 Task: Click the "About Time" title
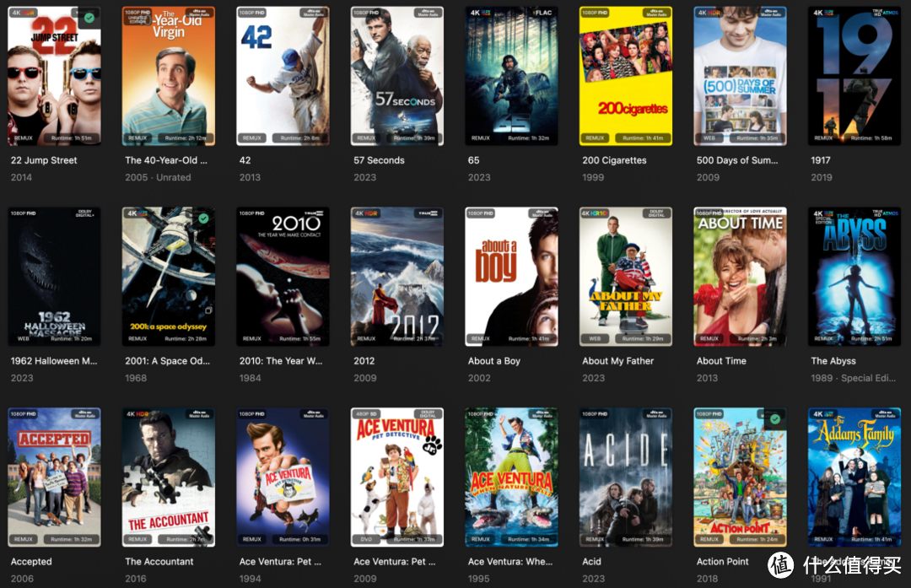721,361
